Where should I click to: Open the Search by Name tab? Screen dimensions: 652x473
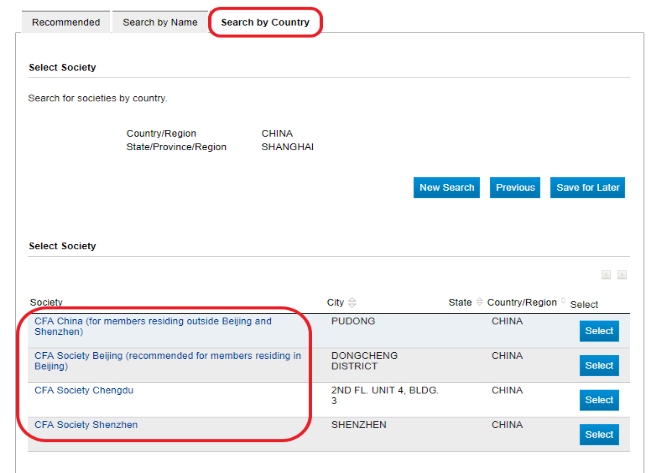[160, 22]
